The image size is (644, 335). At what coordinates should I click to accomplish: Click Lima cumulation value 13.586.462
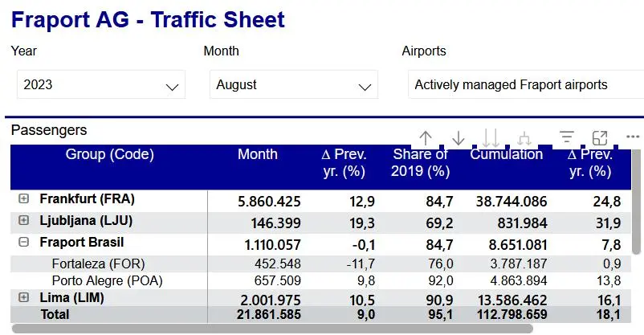pos(512,300)
